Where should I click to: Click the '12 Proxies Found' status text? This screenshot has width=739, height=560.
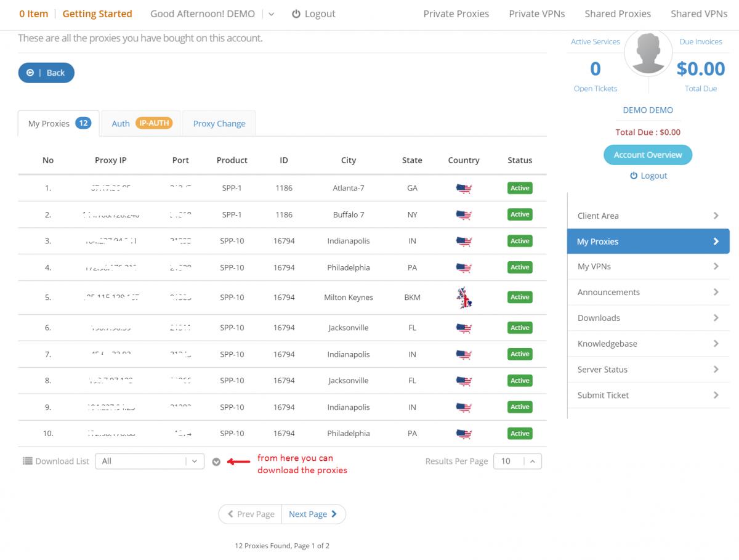[x=282, y=546]
